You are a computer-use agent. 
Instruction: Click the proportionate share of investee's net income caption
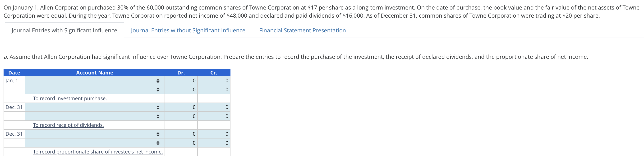click(x=98, y=152)
